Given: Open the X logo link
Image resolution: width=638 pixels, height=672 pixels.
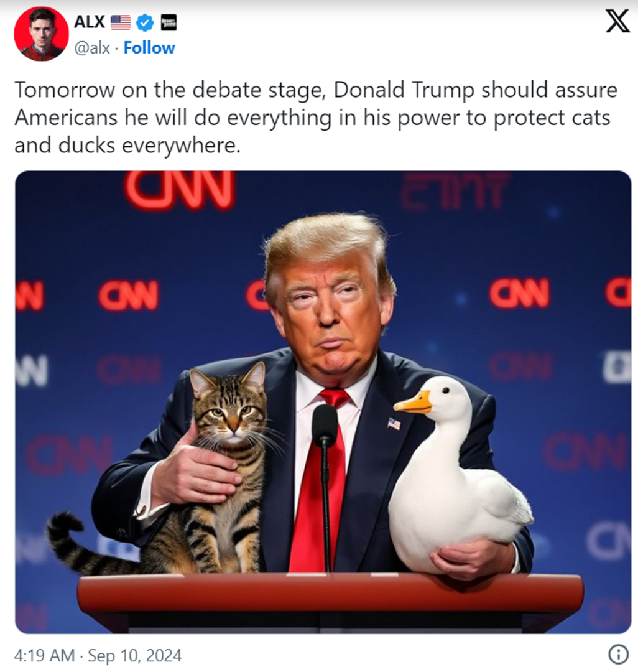Looking at the screenshot, I should tap(617, 21).
